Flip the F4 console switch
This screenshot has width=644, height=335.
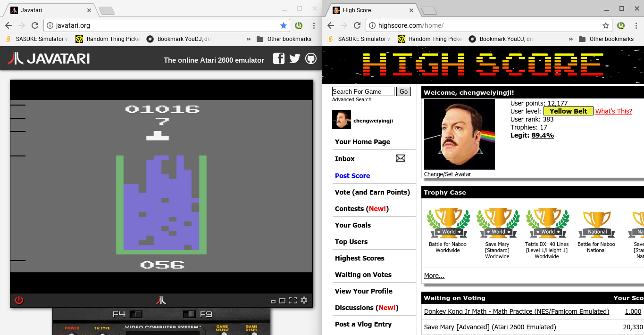136,314
